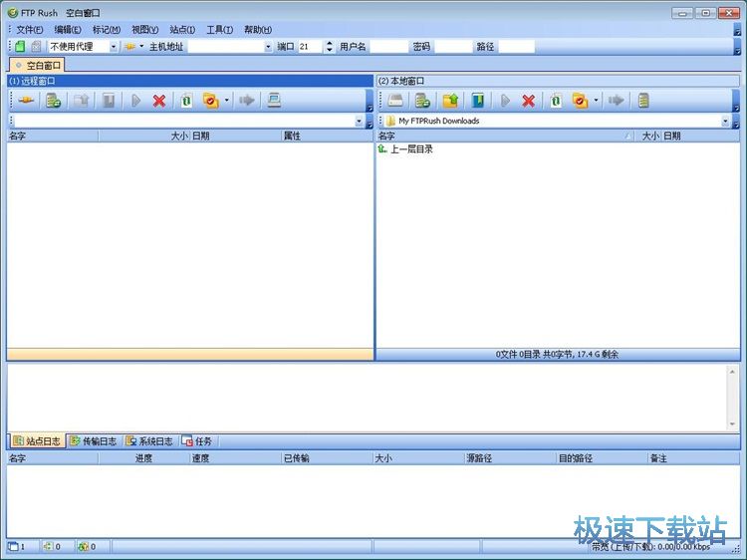Open the 标记(M) menu

point(107,30)
